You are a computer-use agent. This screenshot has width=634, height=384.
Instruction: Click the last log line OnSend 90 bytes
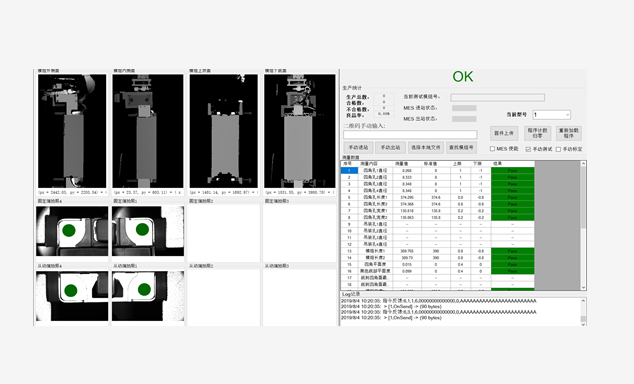pos(391,318)
